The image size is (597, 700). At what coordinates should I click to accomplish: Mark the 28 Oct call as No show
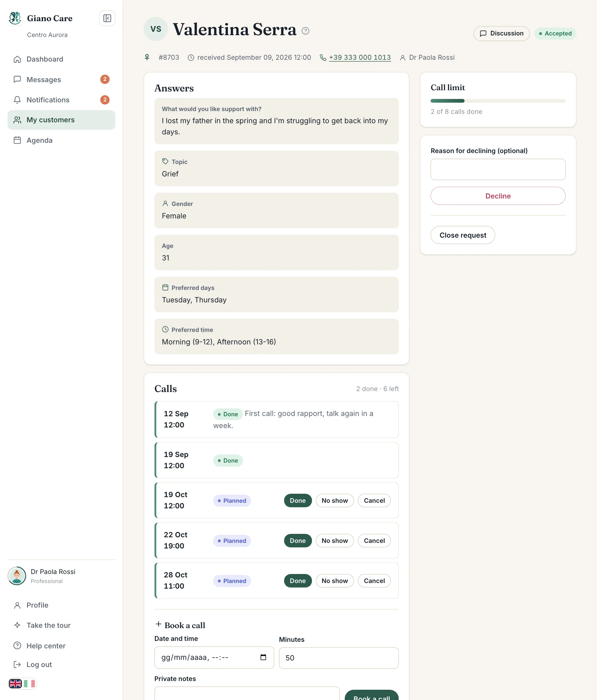coord(334,581)
